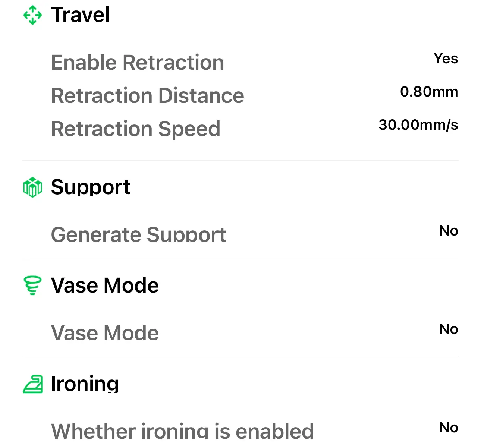Toggle the ironing enabled No value
The image size is (481, 448).
point(449,428)
